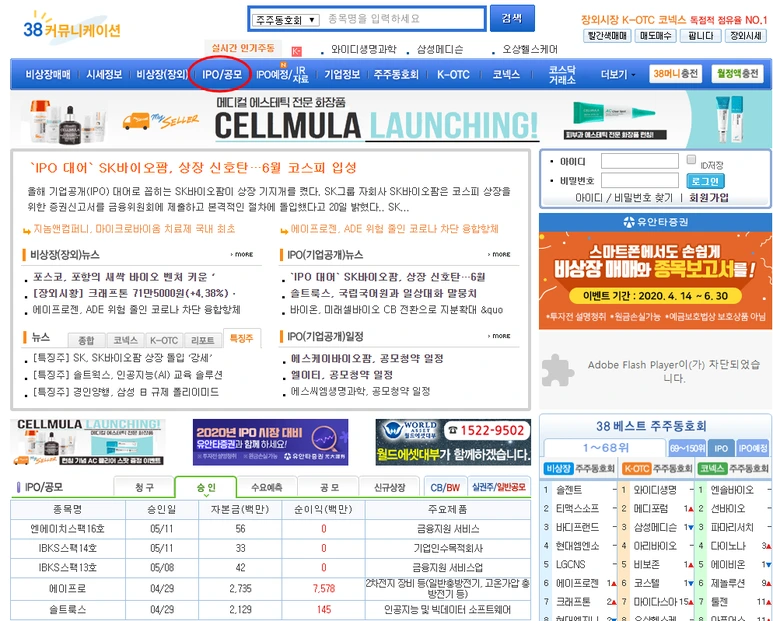
Task: Open the 기업정보 menu
Action: point(342,74)
